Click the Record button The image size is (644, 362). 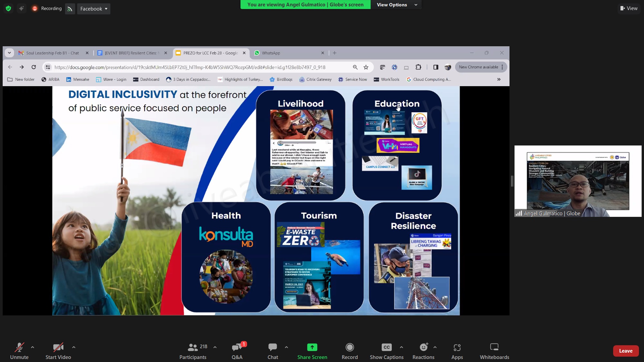click(x=350, y=351)
